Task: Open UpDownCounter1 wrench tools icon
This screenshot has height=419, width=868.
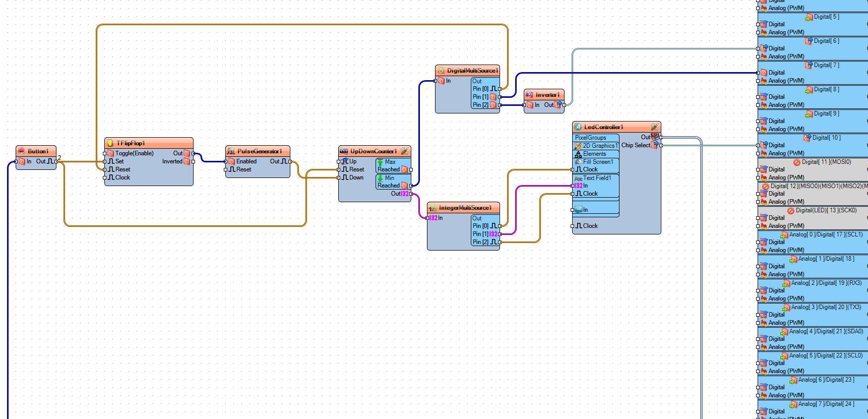Action: coord(404,151)
